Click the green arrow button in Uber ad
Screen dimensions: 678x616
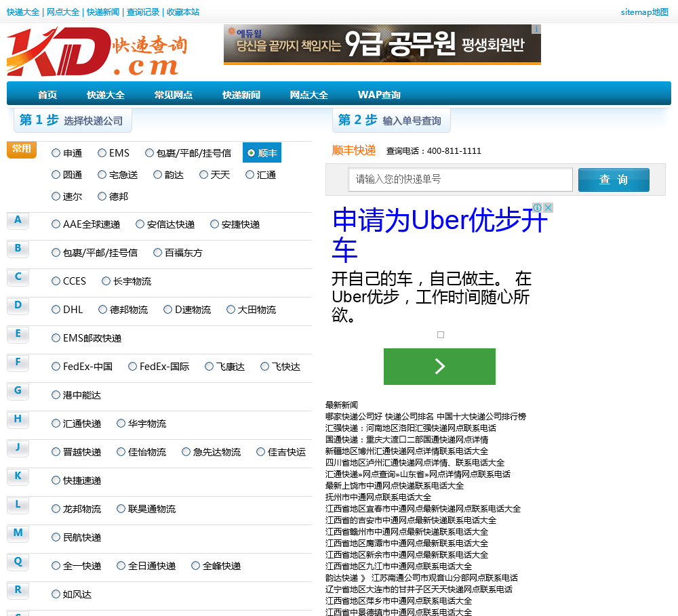(x=439, y=366)
